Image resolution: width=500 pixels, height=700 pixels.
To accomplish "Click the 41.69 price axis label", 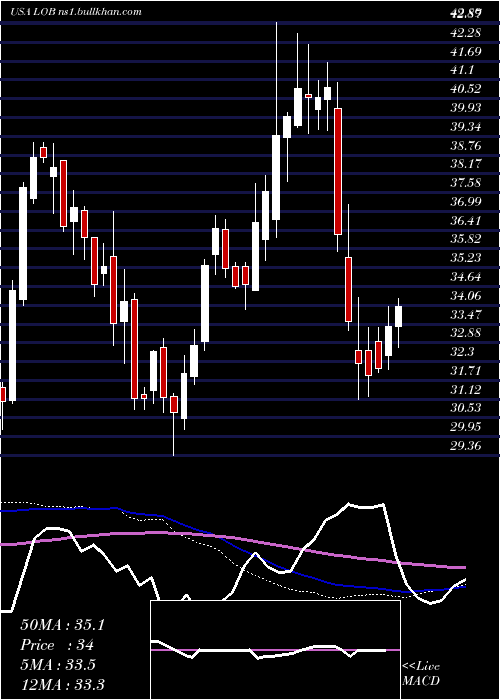I will [x=466, y=51].
